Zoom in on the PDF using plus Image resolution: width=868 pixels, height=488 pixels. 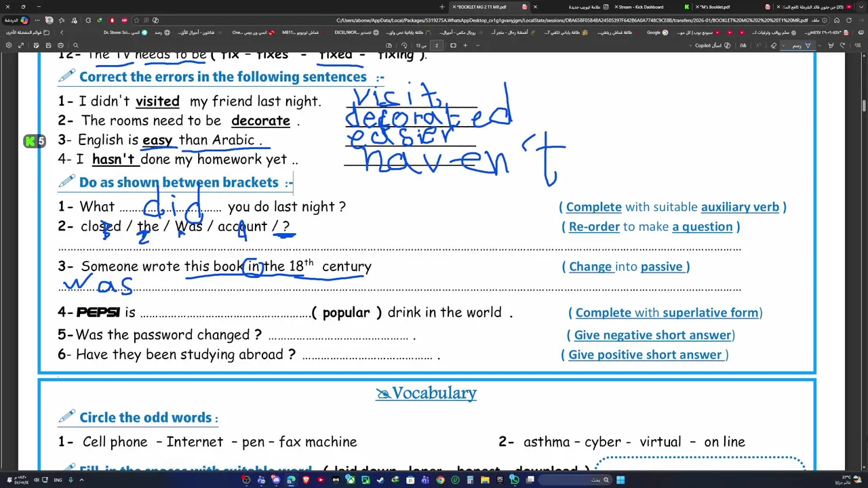tap(465, 45)
